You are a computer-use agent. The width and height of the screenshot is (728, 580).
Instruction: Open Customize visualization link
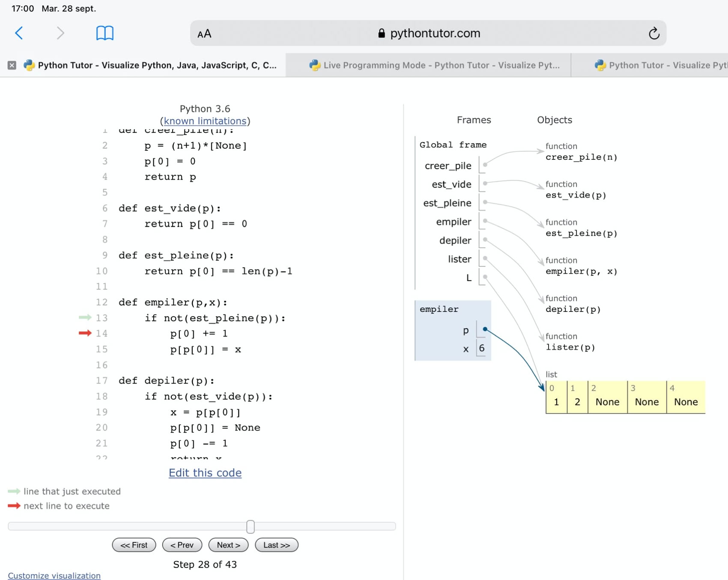[54, 575]
